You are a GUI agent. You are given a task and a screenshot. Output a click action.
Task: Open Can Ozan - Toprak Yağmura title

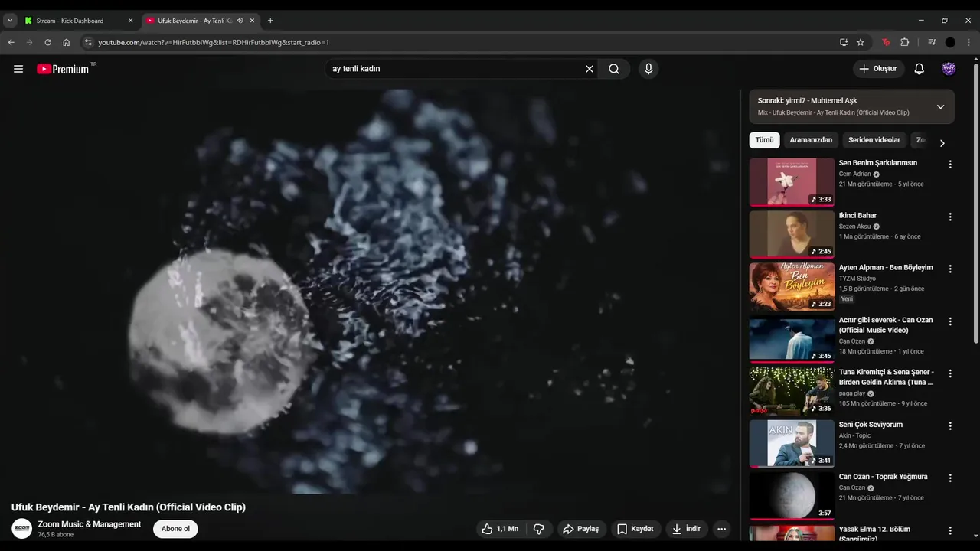pyautogui.click(x=883, y=477)
